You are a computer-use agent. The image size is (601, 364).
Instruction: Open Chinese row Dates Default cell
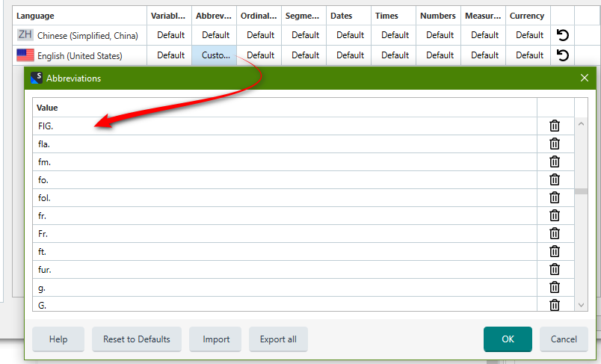pyautogui.click(x=349, y=35)
